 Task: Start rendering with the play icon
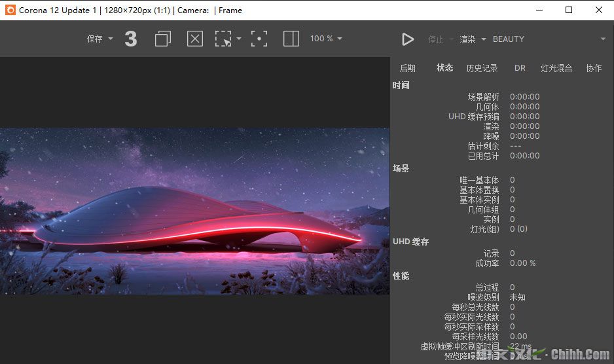point(408,39)
